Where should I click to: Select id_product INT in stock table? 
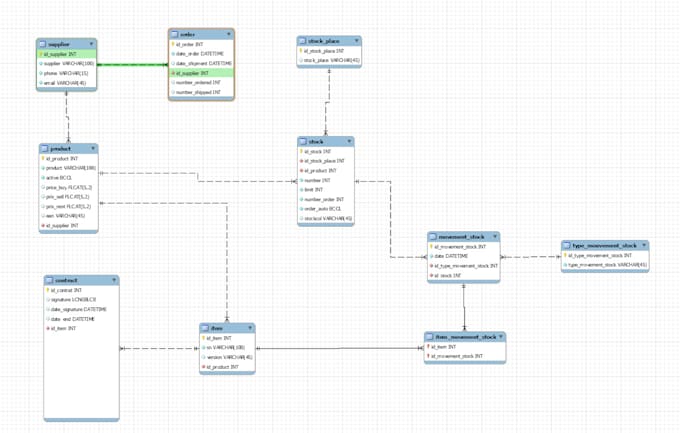pyautogui.click(x=326, y=171)
